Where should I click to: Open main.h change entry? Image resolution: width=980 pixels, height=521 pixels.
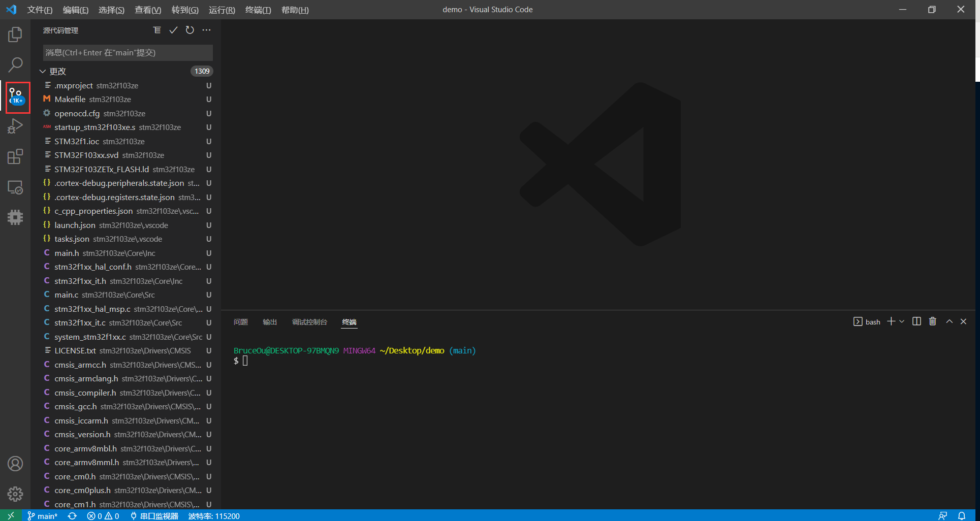(126, 253)
